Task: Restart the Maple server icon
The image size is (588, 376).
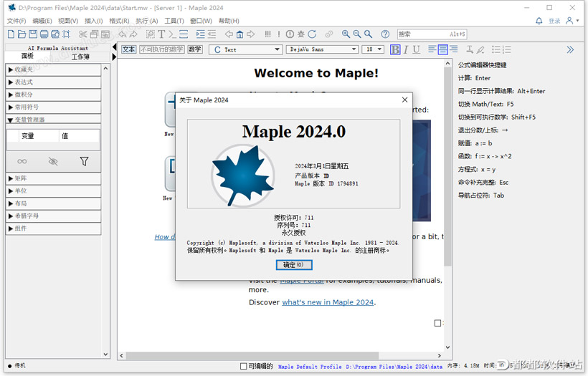Action: (312, 34)
